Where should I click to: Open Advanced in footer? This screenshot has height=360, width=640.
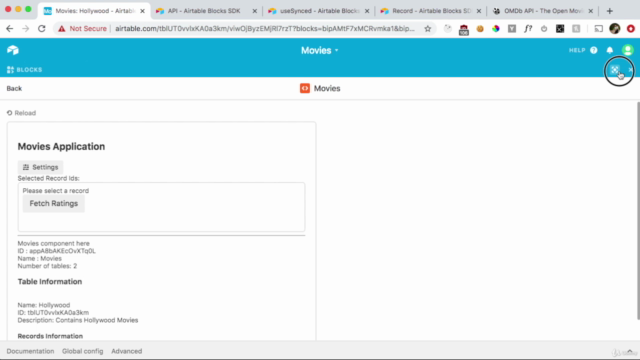point(127,351)
